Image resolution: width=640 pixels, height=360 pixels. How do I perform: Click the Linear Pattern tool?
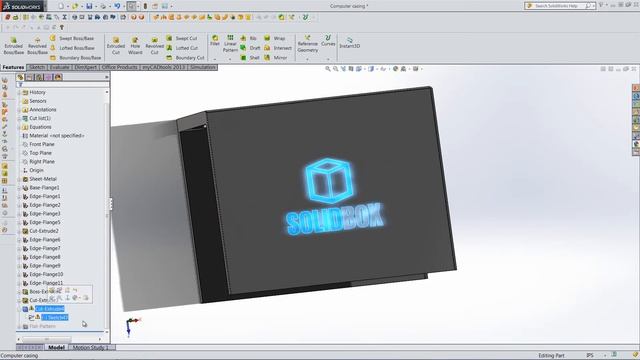coord(230,43)
